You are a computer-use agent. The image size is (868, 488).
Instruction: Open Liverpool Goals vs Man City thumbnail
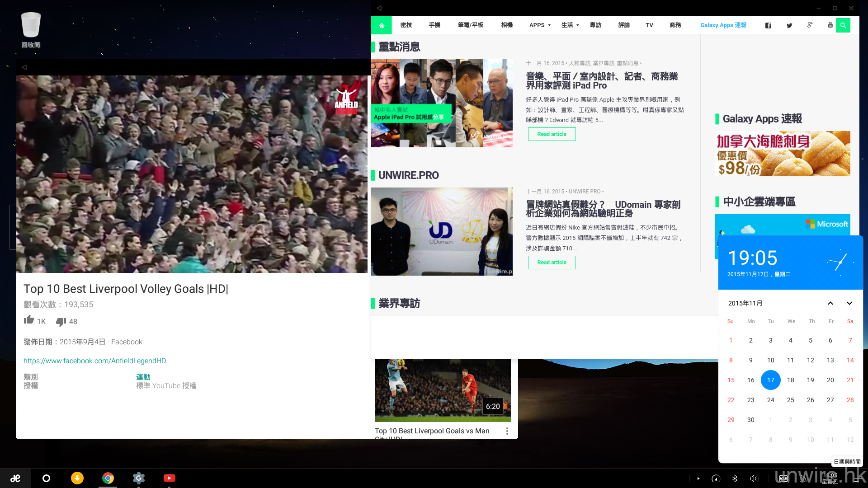(443, 390)
